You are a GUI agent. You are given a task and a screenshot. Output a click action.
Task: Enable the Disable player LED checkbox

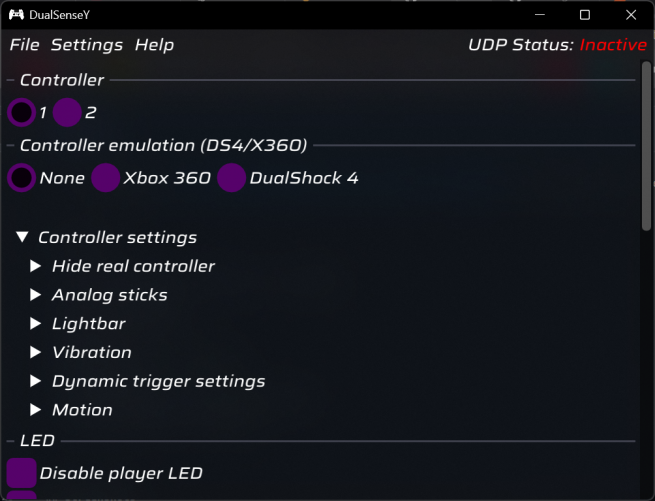coord(21,473)
